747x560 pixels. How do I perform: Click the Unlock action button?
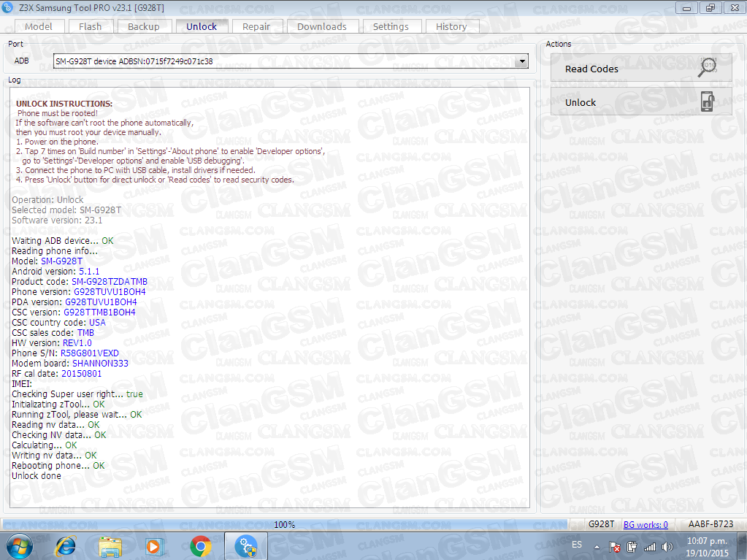(641, 101)
